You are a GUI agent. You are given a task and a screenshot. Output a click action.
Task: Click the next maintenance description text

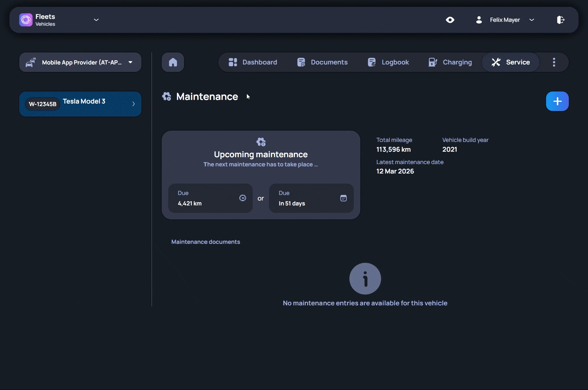(261, 164)
